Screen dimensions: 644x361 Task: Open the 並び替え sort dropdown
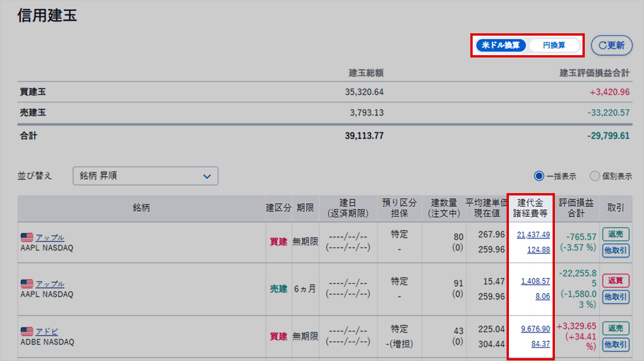coord(145,176)
